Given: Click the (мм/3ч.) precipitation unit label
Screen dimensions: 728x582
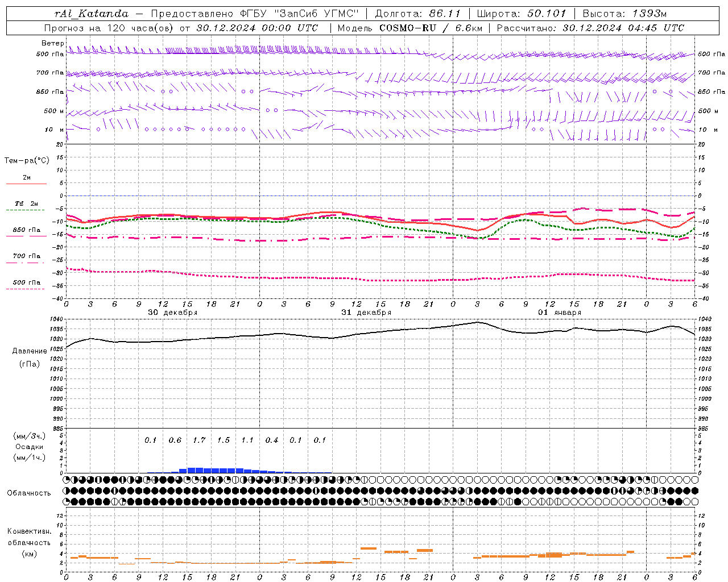Looking at the screenshot, I should click(x=29, y=436).
